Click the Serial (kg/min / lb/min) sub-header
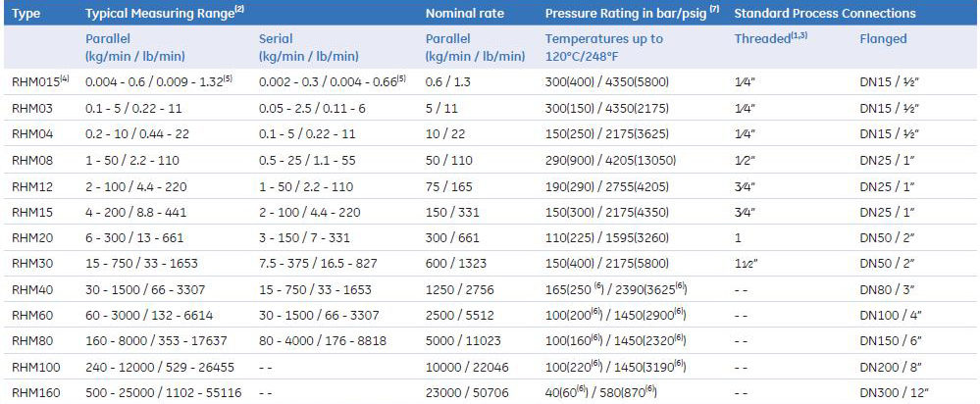This screenshot has width=980, height=404. click(309, 47)
